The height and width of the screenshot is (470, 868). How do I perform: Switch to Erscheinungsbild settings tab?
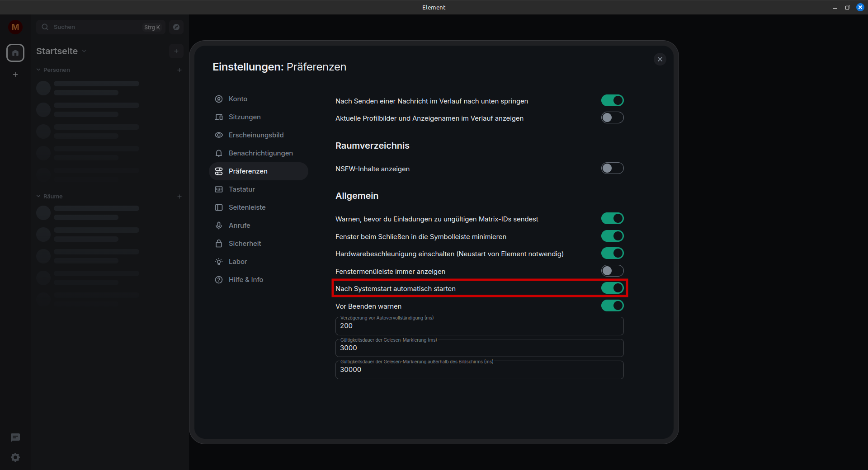[x=256, y=135]
